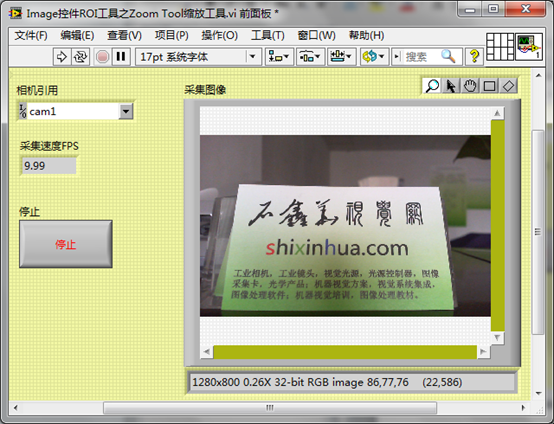Click the Abort Execution stop icon
554x424 pixels.
point(102,57)
